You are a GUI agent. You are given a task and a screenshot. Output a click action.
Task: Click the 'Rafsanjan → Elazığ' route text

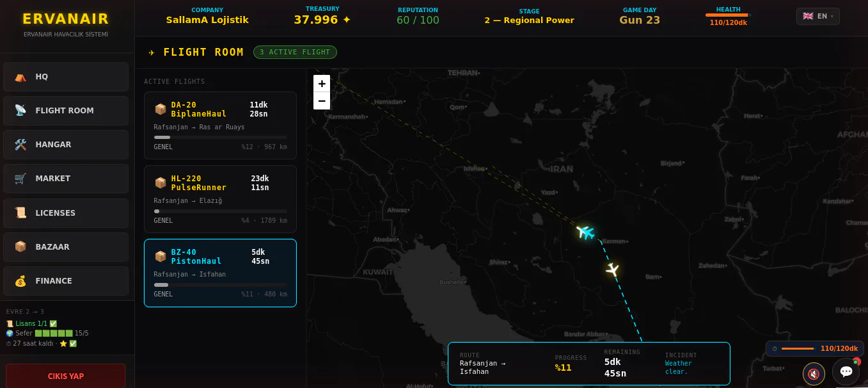188,201
